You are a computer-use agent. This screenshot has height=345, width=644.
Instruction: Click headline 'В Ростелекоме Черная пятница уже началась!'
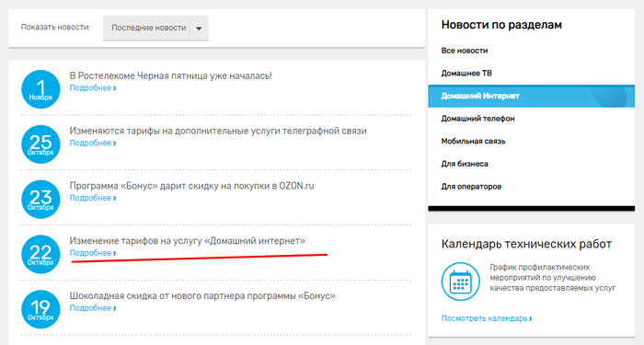click(x=170, y=76)
